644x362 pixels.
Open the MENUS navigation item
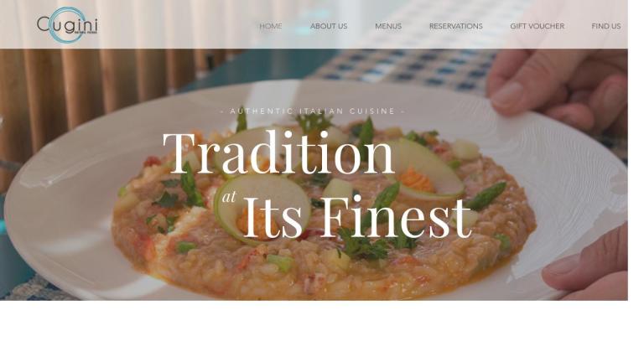point(388,26)
